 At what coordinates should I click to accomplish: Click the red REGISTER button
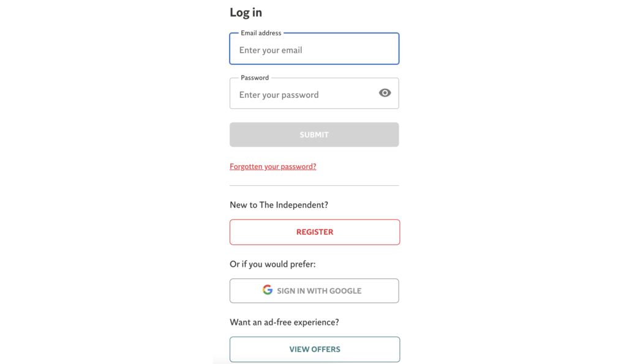click(315, 232)
